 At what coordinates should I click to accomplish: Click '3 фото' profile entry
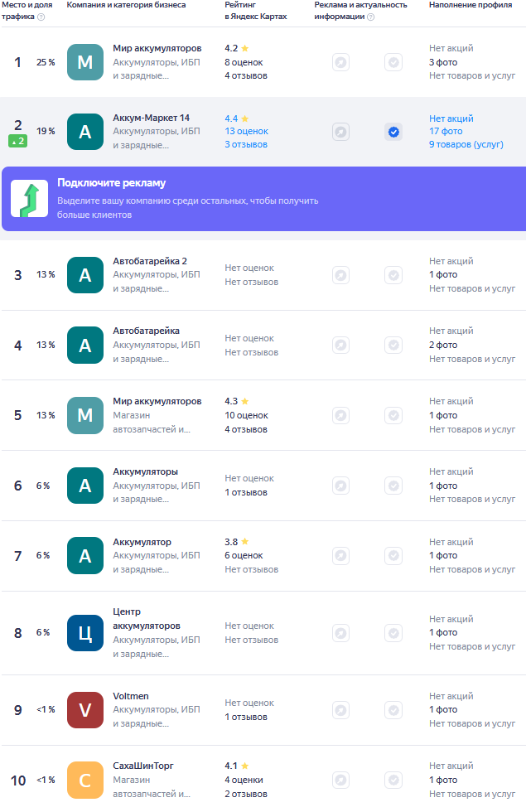pos(443,62)
